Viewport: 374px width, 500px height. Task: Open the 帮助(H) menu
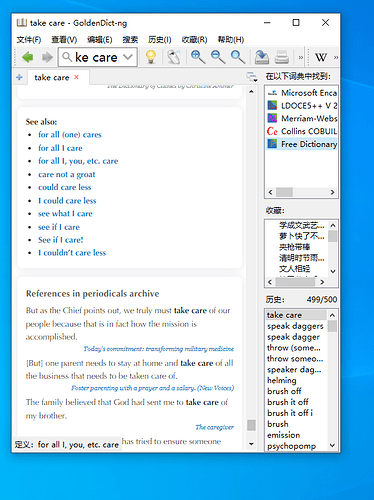pos(231,40)
